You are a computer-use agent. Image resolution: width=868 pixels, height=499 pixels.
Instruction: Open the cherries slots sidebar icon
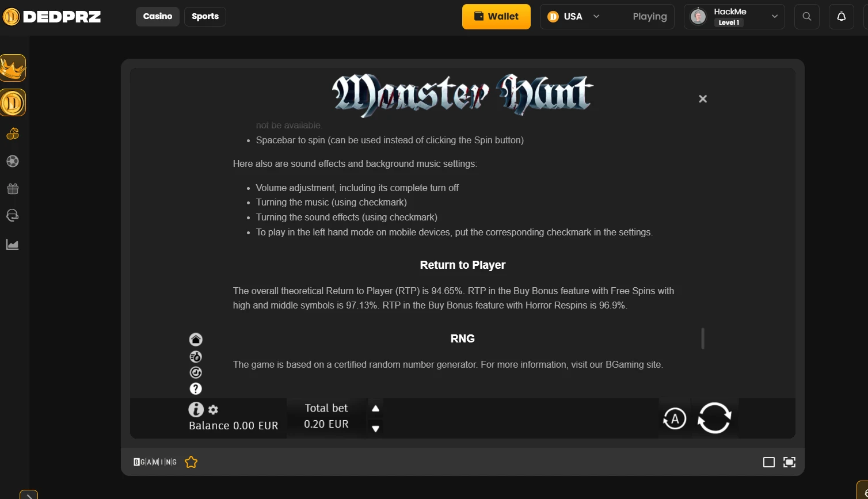click(x=13, y=134)
